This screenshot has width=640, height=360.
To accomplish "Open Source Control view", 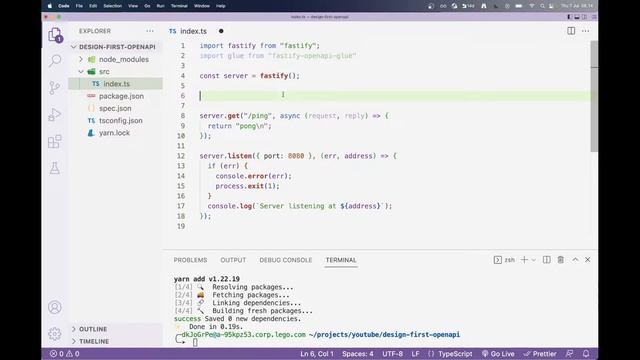I will point(55,88).
